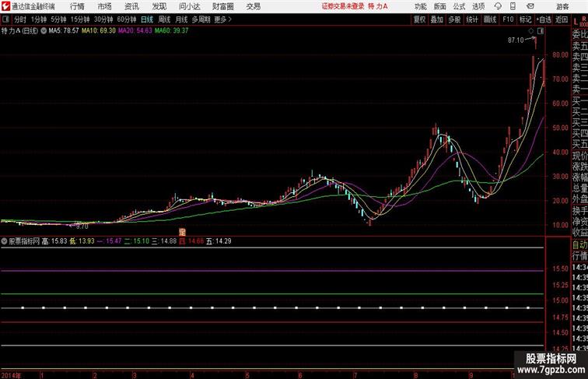This screenshot has width=588, height=379.
Task: Click the 2014年 label on the time axis
Action: click(x=11, y=375)
